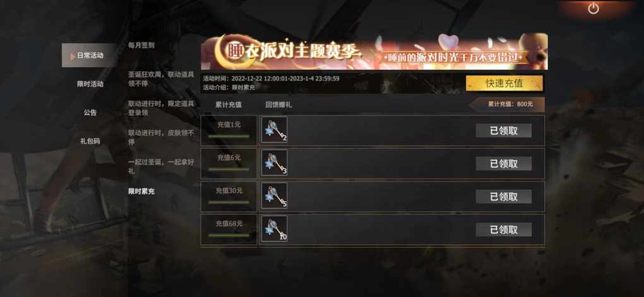Open the 公告 tab
The width and height of the screenshot is (644, 297).
click(x=90, y=112)
